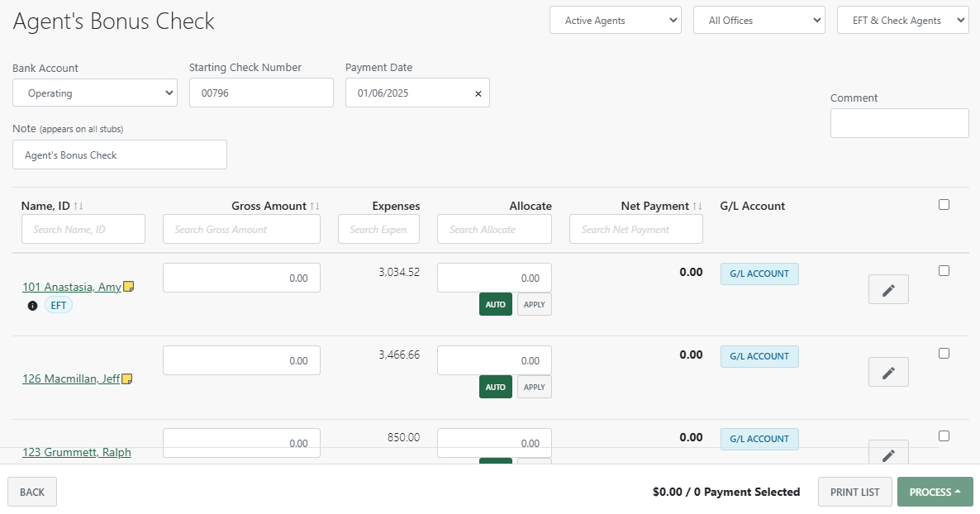Check the select-all checkbox in the header row
The height and width of the screenshot is (514, 980).
tap(944, 203)
